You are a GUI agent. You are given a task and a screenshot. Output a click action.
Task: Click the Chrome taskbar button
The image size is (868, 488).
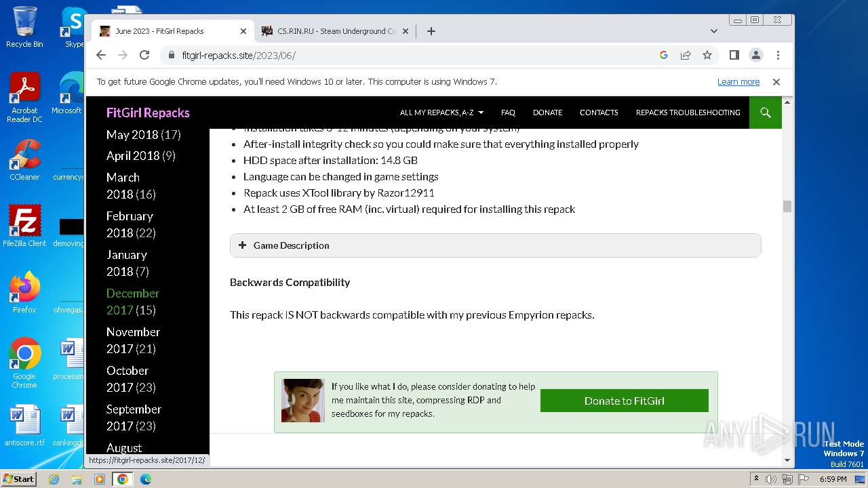click(123, 479)
